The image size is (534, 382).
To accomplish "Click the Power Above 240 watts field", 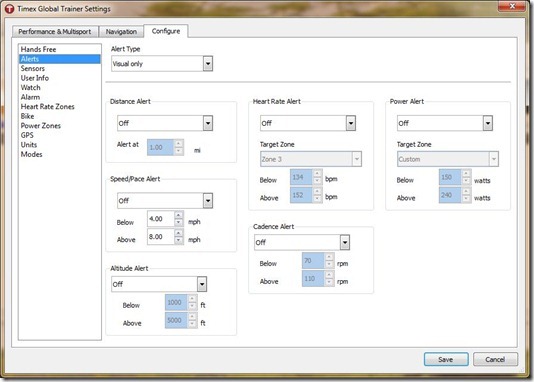I will pyautogui.click(x=450, y=195).
